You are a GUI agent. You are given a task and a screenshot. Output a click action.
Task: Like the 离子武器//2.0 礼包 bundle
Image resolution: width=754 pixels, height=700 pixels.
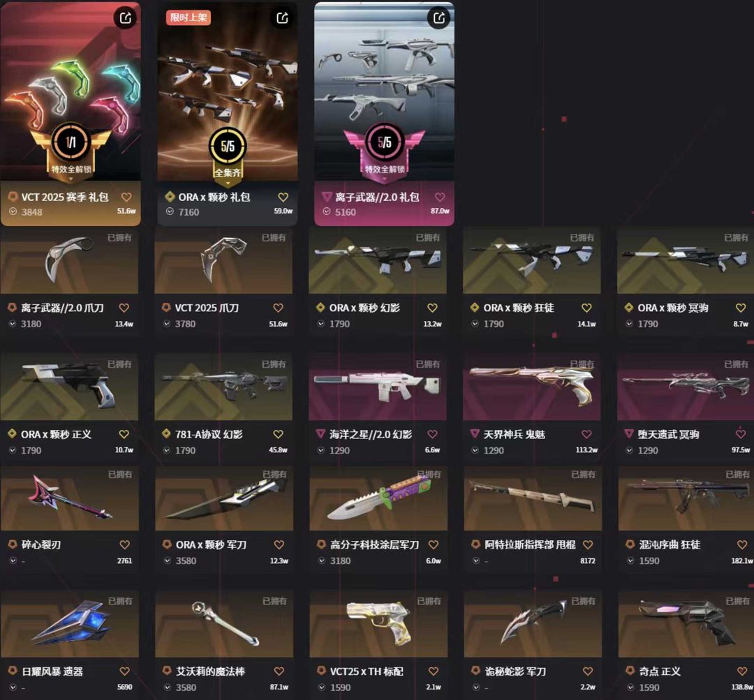pos(440,197)
